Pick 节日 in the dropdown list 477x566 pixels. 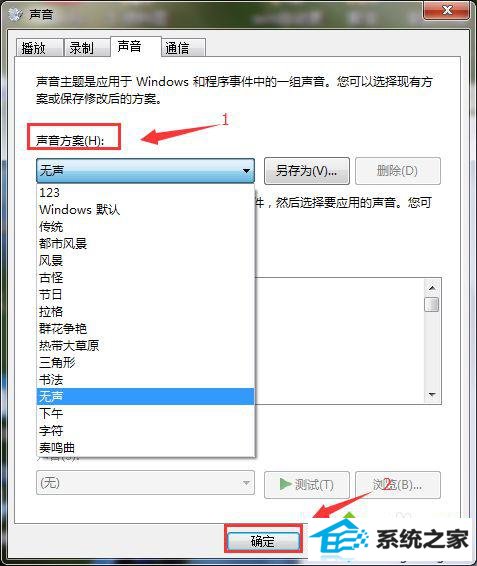point(146,295)
